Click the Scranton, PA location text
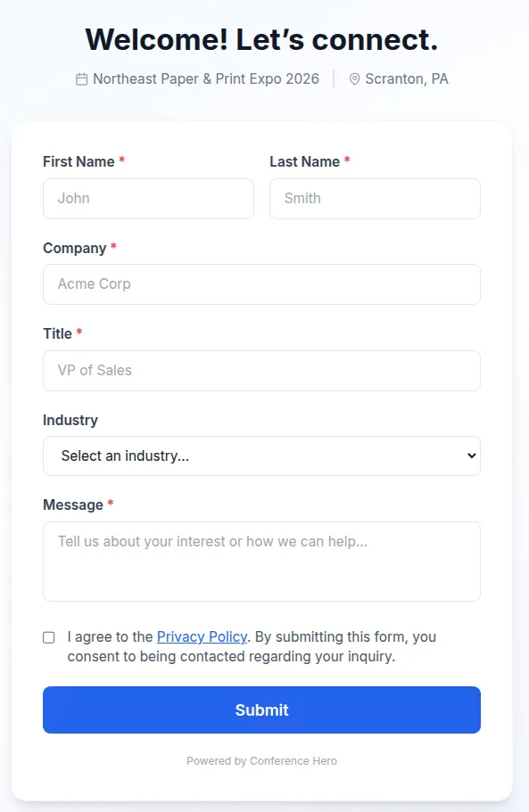Screen dimensions: 529x812 coord(408,78)
